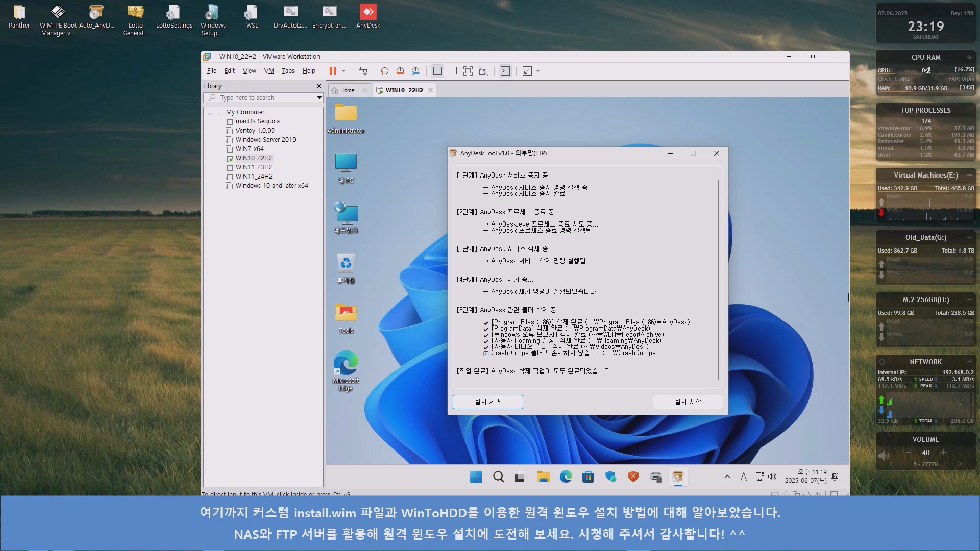Open the Panther folder on host desktop
Image resolution: width=980 pixels, height=551 pixels.
19,16
